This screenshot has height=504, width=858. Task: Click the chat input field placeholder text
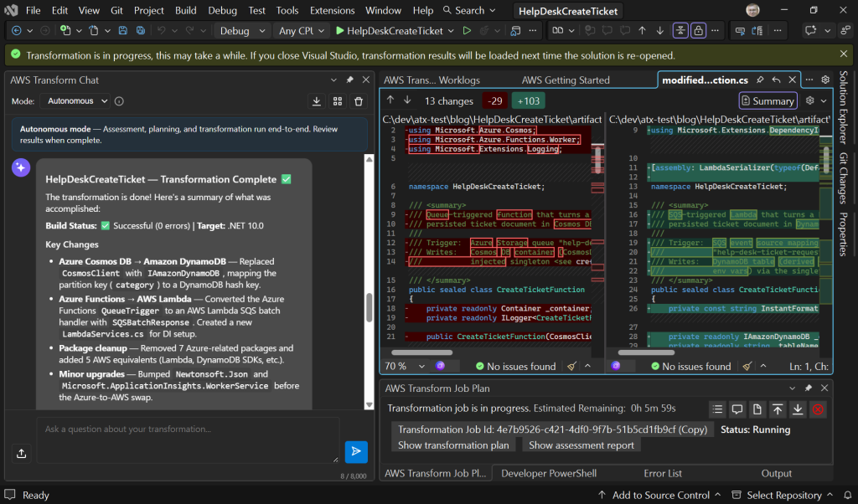point(128,429)
